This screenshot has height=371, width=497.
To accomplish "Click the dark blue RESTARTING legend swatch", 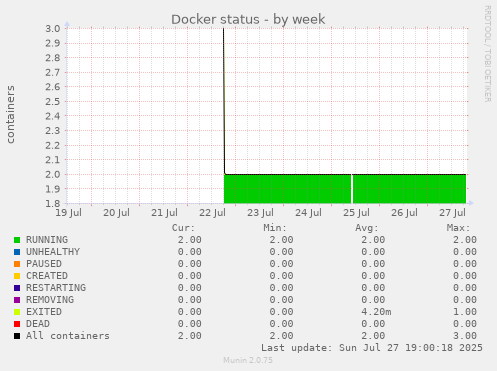I will pos(17,288).
